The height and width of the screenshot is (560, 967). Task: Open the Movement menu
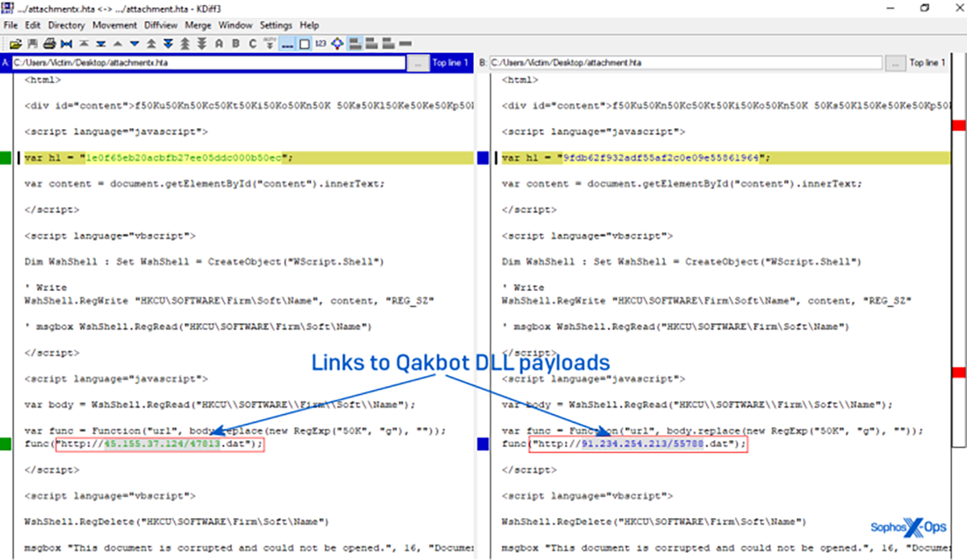(x=114, y=26)
